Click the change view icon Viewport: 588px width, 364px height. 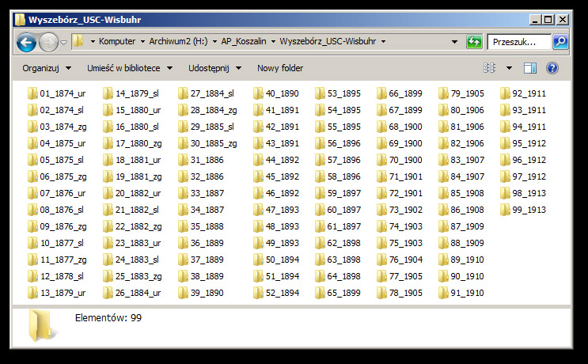click(x=490, y=68)
